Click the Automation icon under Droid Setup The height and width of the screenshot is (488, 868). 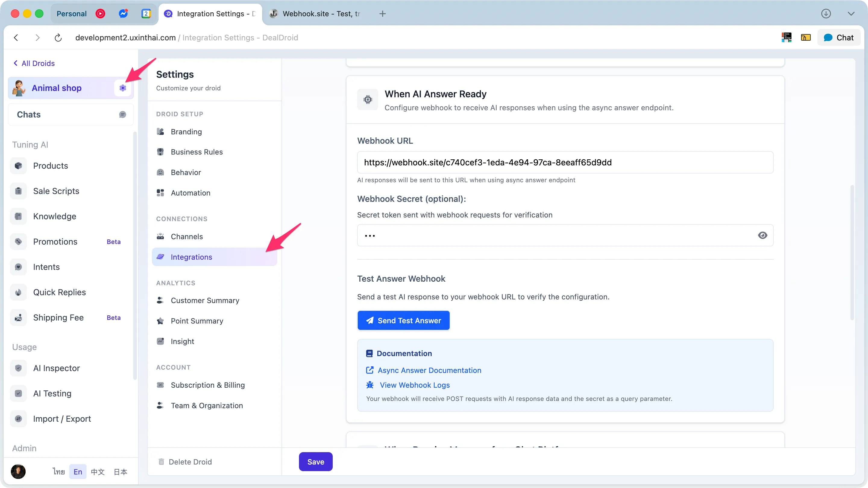161,193
